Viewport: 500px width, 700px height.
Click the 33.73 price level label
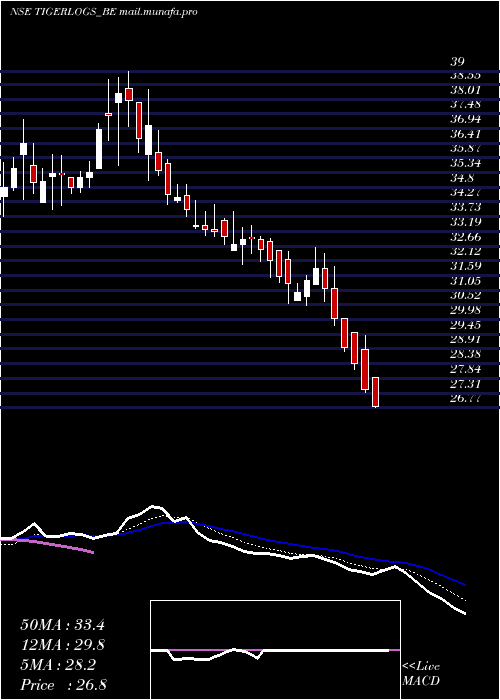[x=465, y=208]
